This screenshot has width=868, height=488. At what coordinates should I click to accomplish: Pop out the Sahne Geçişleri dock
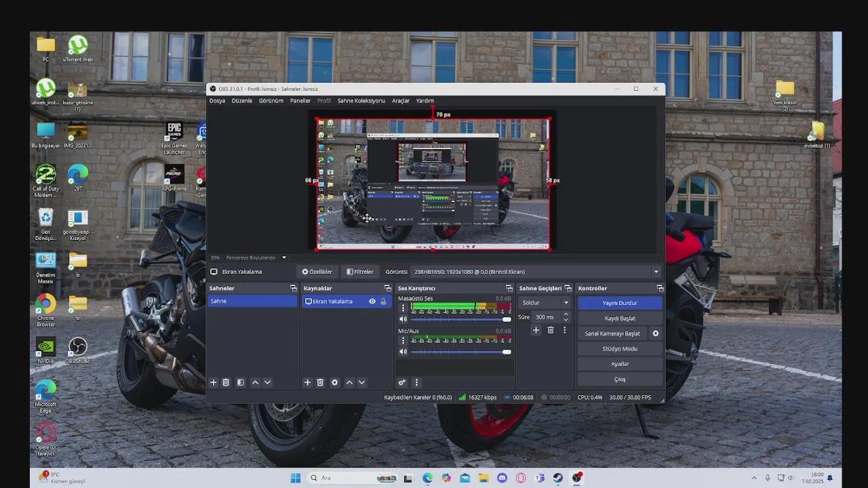coord(568,288)
